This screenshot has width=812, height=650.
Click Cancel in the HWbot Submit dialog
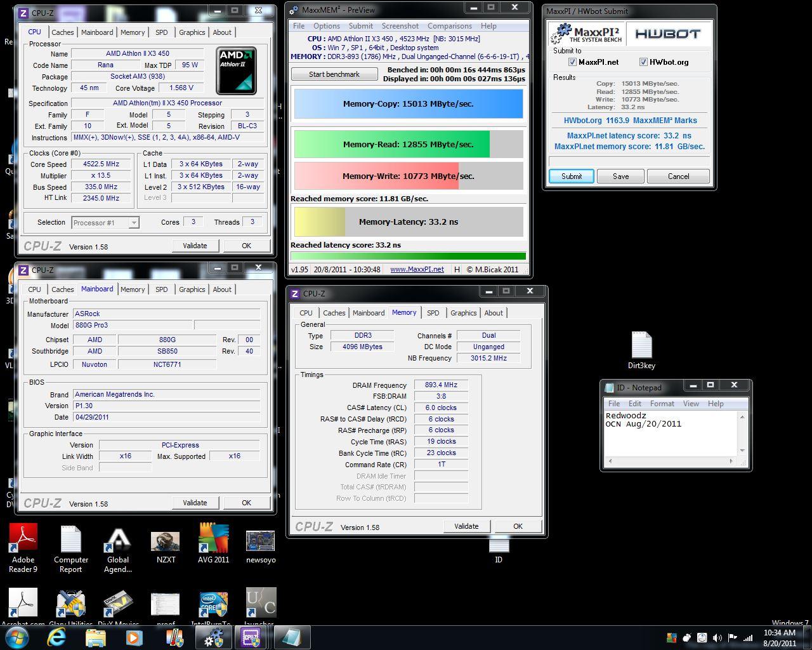(678, 176)
